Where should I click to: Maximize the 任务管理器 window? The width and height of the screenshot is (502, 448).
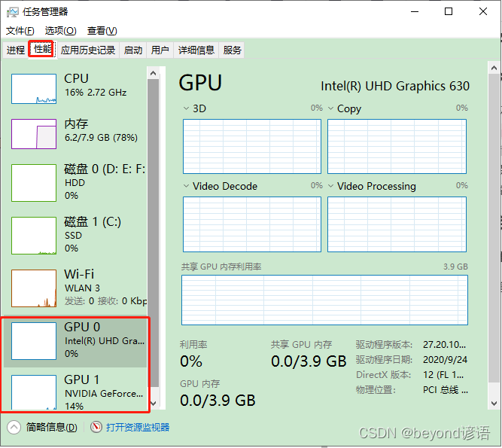click(449, 12)
